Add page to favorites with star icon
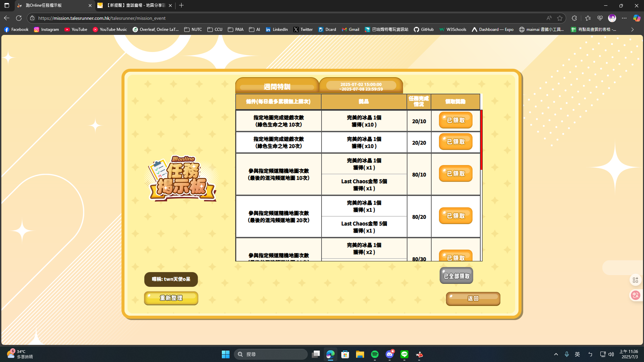644x362 pixels. point(559,18)
